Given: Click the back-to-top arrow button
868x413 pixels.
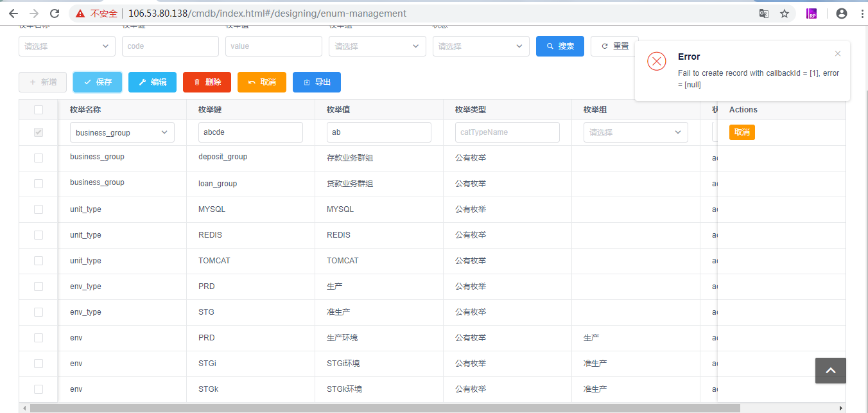Looking at the screenshot, I should pos(831,371).
